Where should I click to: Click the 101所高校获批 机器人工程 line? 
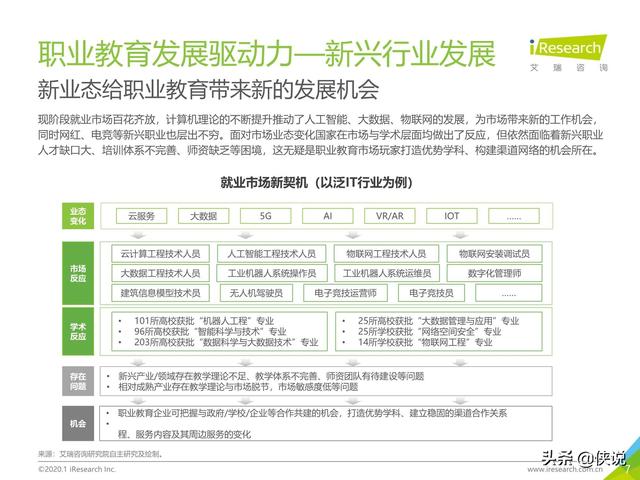tap(204, 321)
